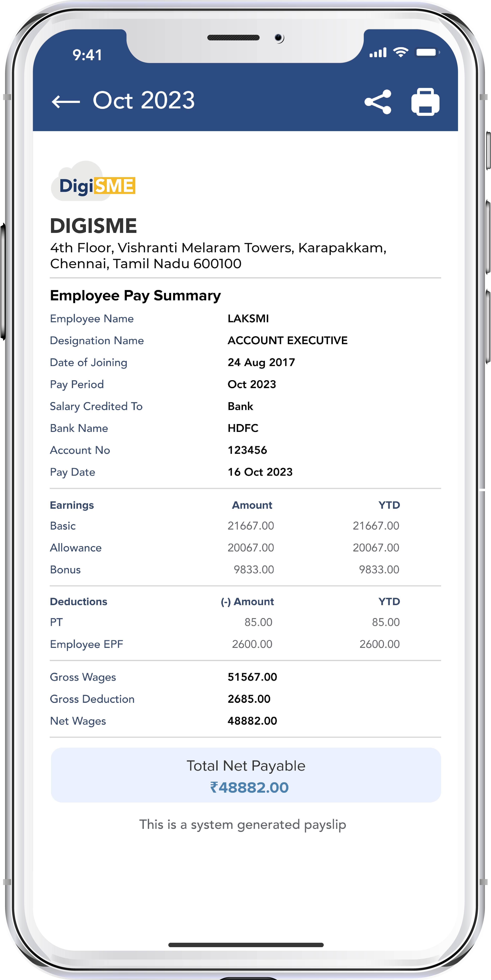Tap the Gross Wages value 51567.00
The height and width of the screenshot is (980, 491).
252,677
